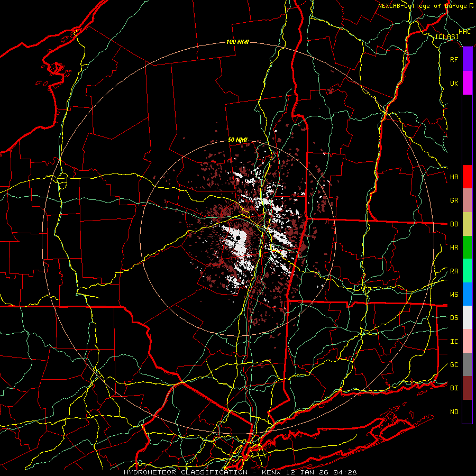
Task: Click the WS blue legend swatch
Action: pos(467,294)
